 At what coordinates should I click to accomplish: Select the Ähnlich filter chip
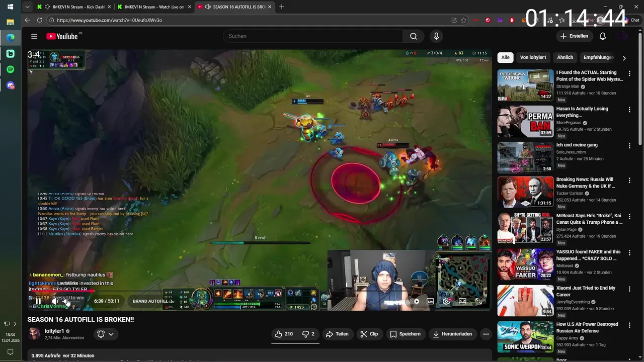[565, 57]
